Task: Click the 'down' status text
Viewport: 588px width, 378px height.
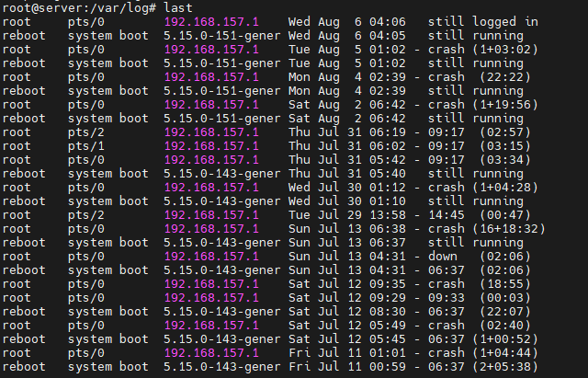Action: tap(443, 257)
